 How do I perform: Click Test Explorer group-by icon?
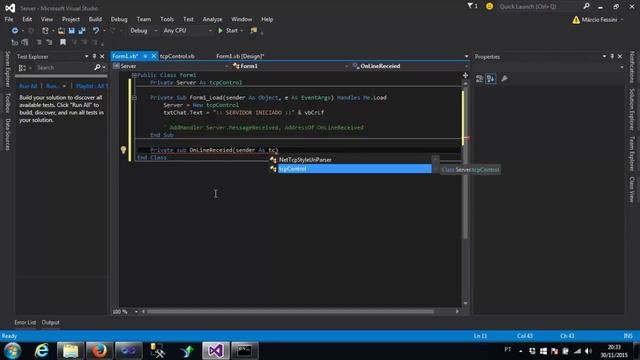pyautogui.click(x=22, y=68)
